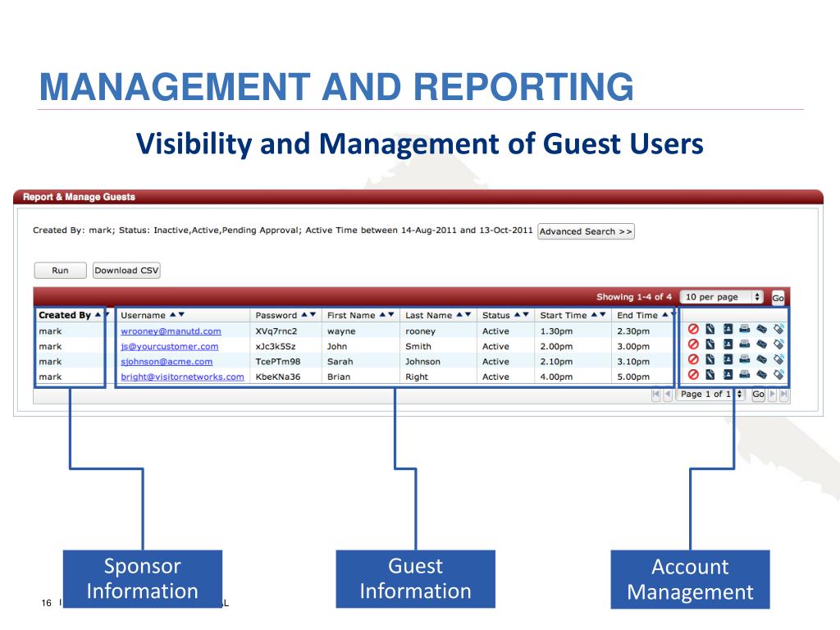Email credentials envelope icon for wrooney@manutd.com
Image resolution: width=840 pixels, height=630 pixels.
(x=762, y=329)
